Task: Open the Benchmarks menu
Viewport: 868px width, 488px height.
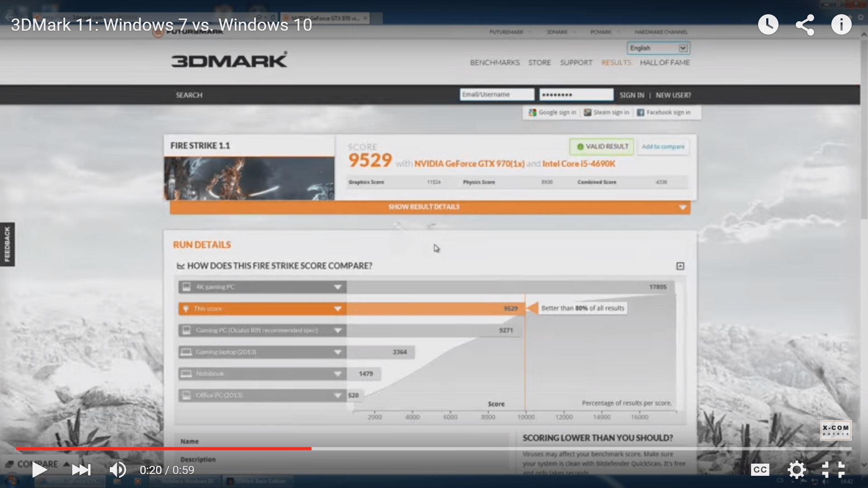Action: [x=495, y=62]
